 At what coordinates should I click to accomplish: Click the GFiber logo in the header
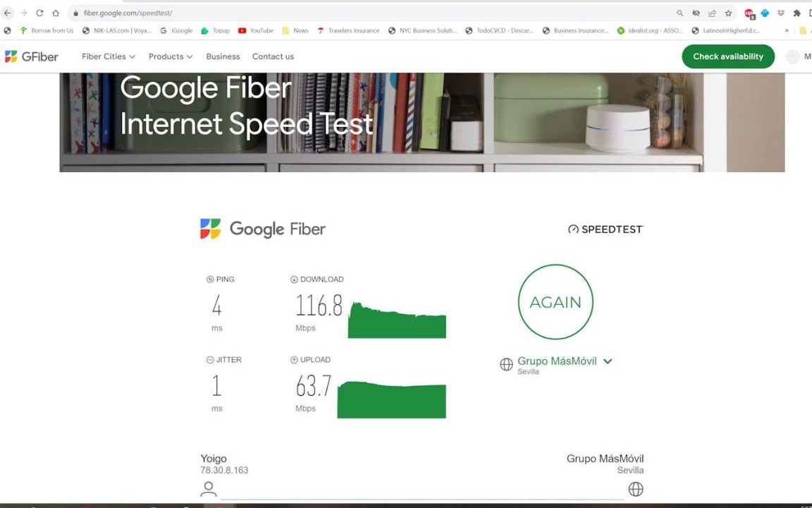pyautogui.click(x=32, y=56)
